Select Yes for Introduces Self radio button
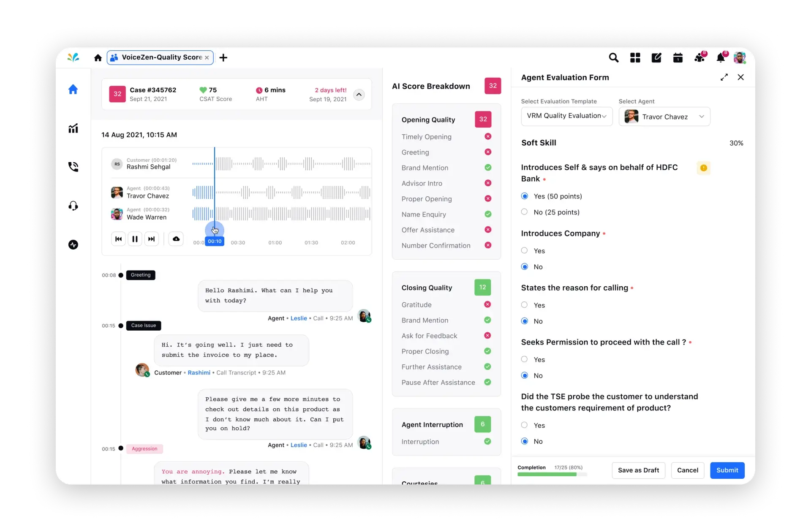Image resolution: width=811 pixels, height=532 pixels. tap(524, 196)
